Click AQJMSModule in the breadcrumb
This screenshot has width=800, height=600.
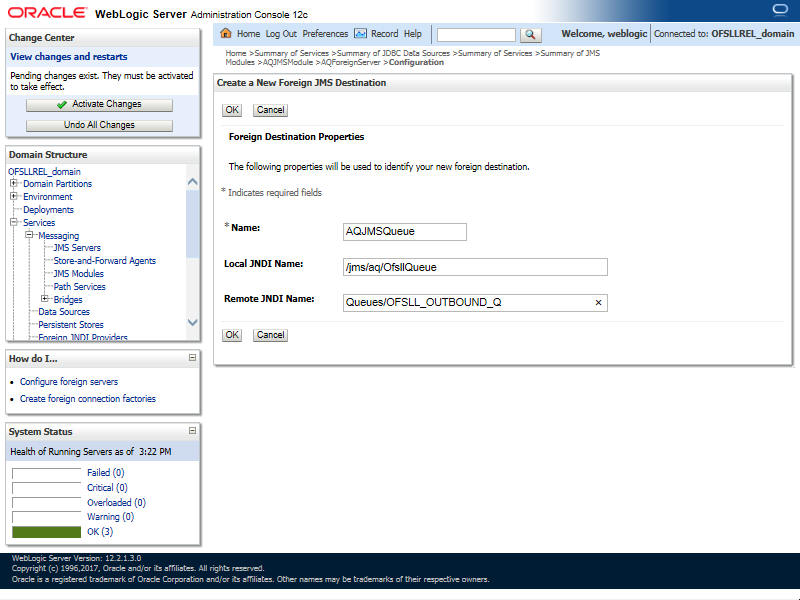pyautogui.click(x=287, y=62)
